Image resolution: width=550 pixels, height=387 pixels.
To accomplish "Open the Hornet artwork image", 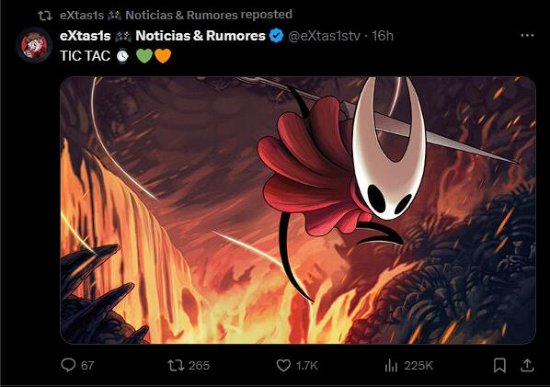I will (x=298, y=210).
